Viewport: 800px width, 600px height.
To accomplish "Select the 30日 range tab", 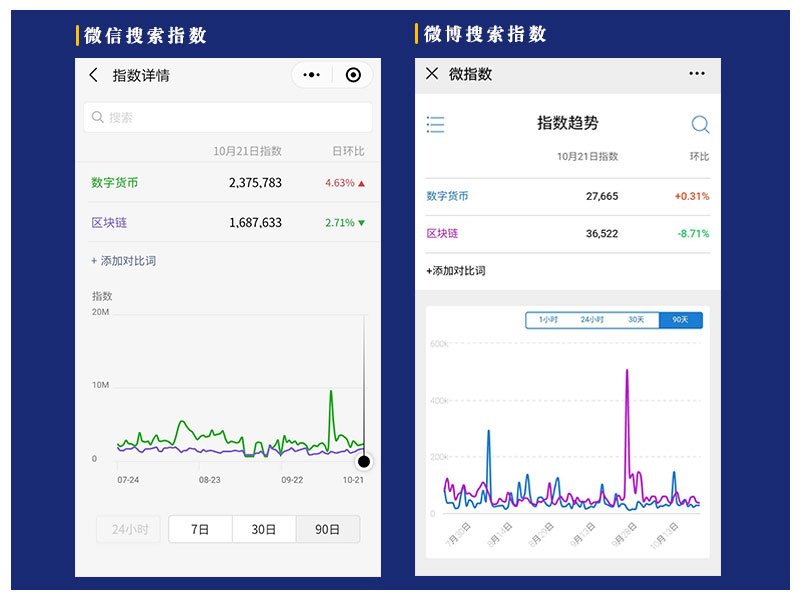I will pos(264,529).
